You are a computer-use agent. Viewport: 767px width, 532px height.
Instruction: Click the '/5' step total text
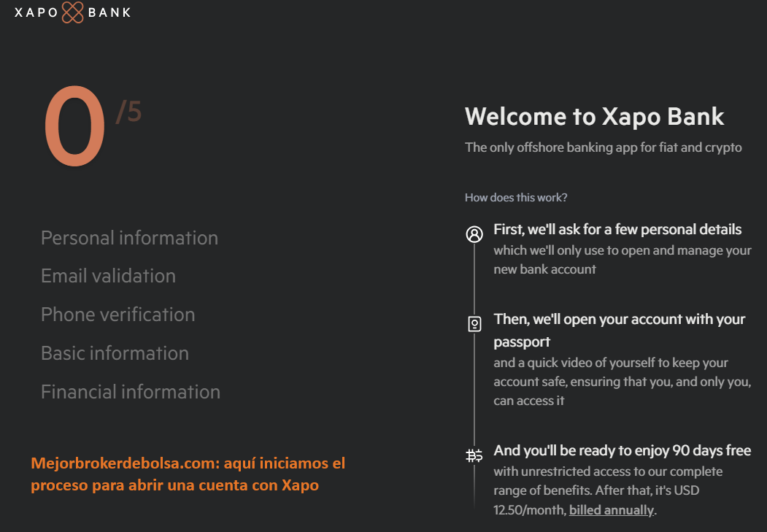click(x=128, y=112)
